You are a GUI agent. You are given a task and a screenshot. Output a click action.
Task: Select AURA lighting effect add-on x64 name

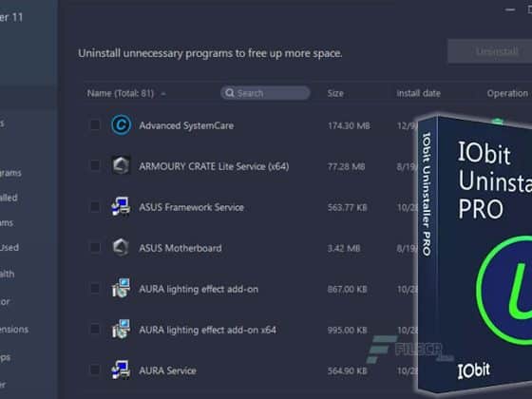pos(208,330)
